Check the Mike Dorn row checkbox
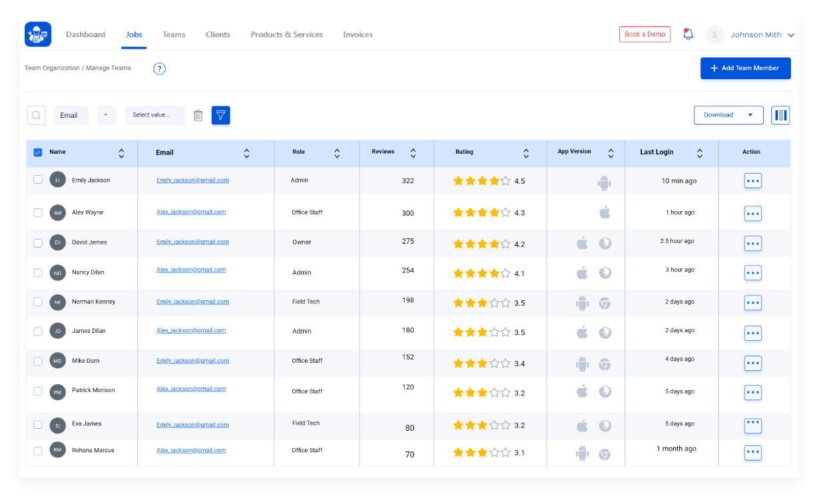This screenshot has height=504, width=819. 38,361
